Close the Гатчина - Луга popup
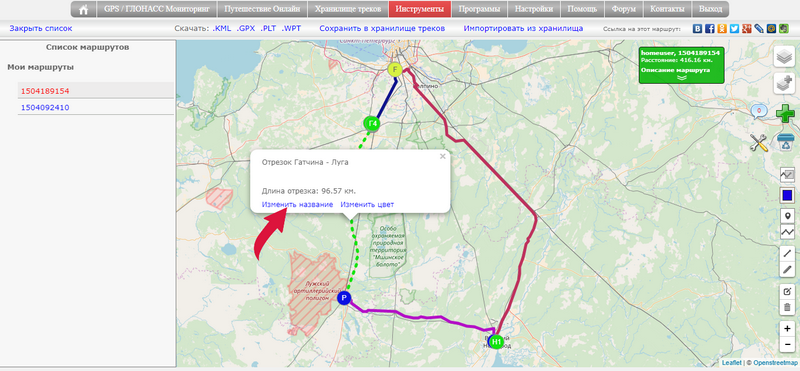 443,157
